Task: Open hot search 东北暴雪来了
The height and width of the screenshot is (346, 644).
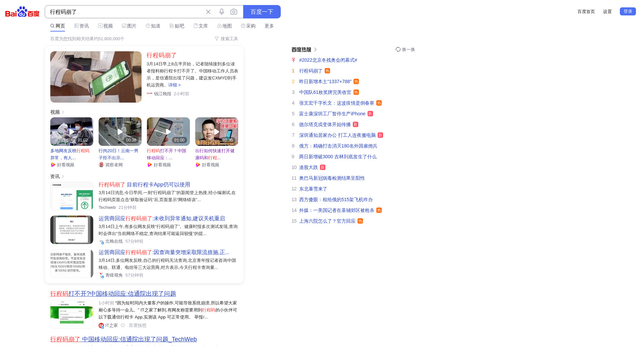Action: click(313, 189)
